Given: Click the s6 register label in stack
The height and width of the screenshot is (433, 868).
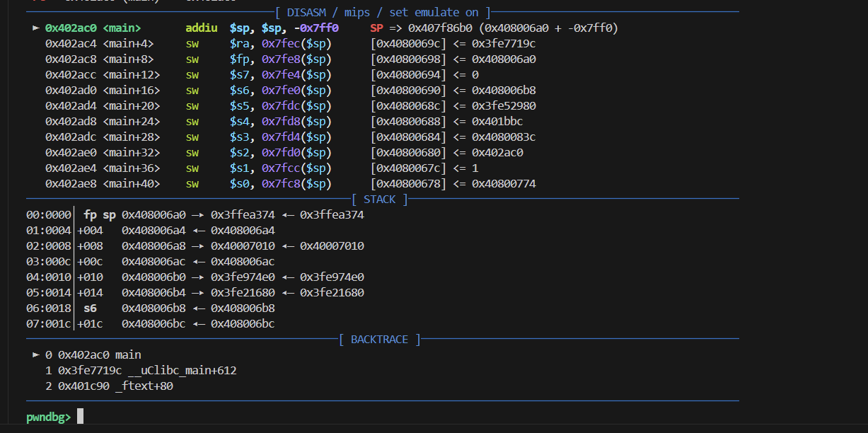Looking at the screenshot, I should pyautogui.click(x=90, y=308).
